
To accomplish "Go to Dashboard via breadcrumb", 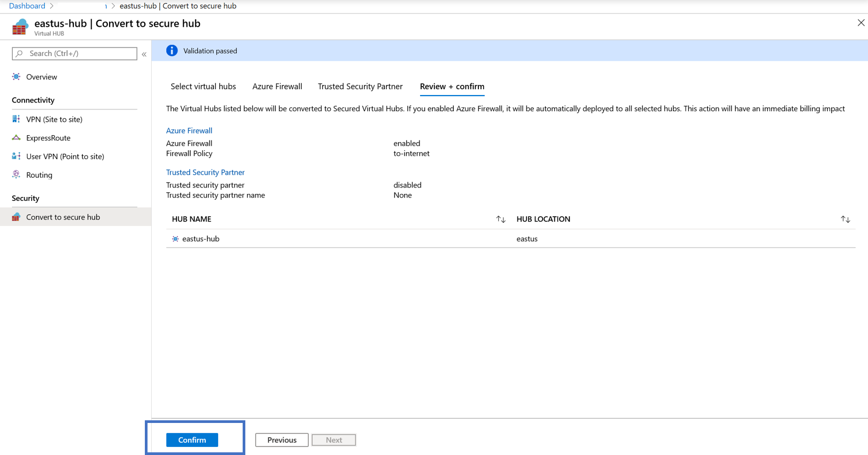I will [27, 6].
